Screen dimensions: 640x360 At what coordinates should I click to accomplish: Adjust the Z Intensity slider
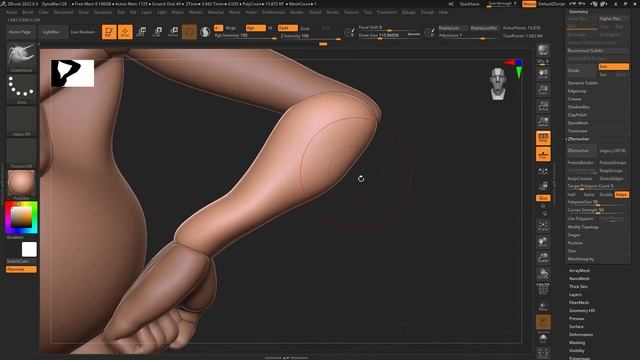click(310, 36)
